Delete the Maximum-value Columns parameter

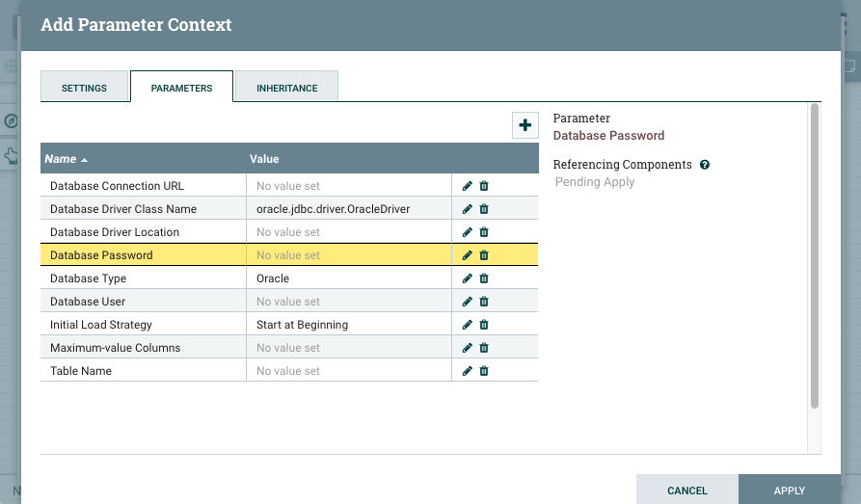(484, 348)
